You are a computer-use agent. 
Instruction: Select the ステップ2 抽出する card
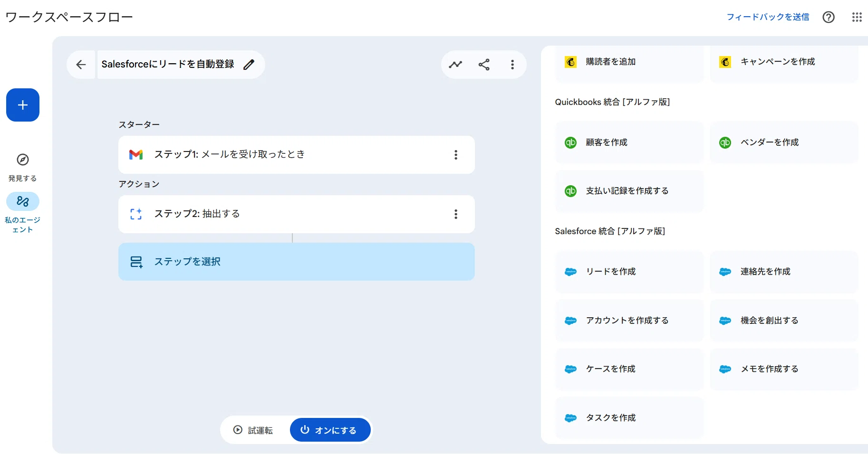coord(297,214)
